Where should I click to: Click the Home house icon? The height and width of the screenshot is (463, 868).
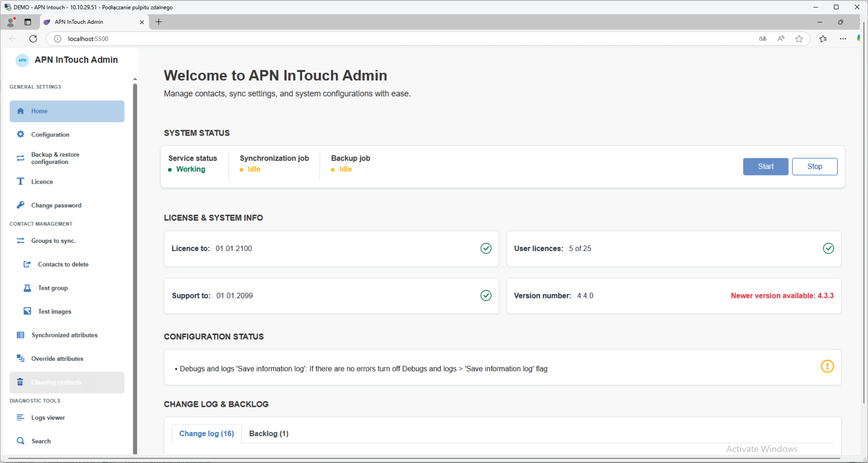(x=20, y=111)
